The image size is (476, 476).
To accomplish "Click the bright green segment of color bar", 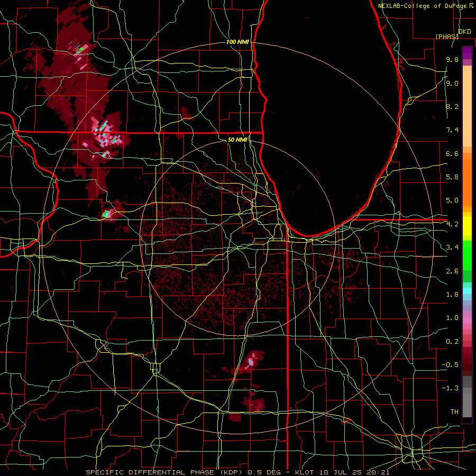I will 467,255.
